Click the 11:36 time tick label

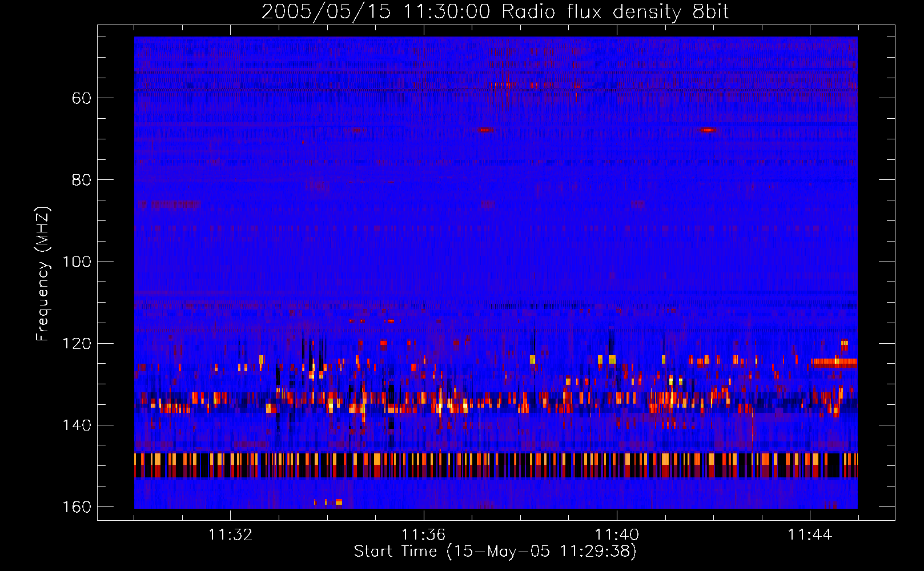(x=423, y=535)
